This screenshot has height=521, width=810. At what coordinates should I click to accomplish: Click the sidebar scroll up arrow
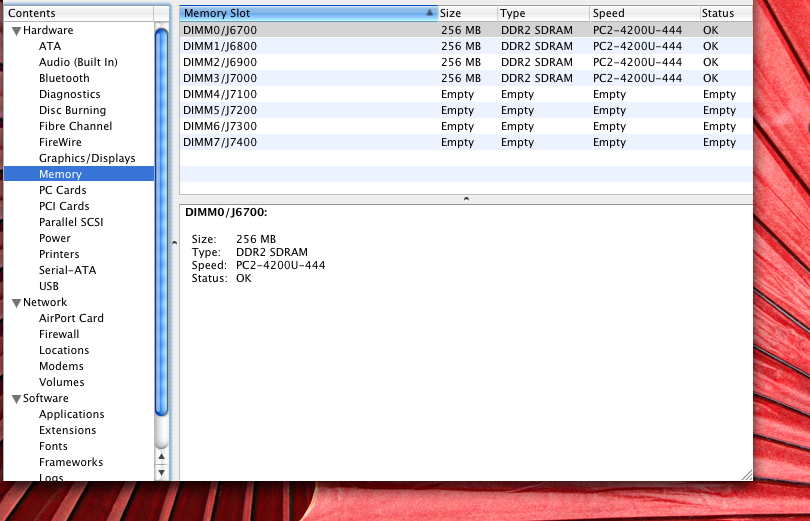point(162,456)
